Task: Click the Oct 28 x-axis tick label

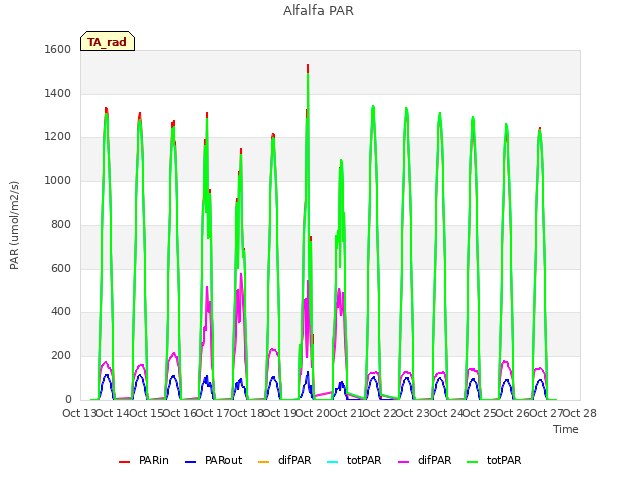Action: (x=580, y=413)
